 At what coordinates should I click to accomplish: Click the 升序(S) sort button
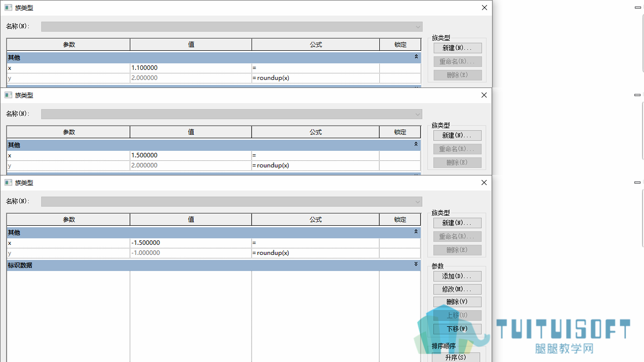(x=456, y=357)
